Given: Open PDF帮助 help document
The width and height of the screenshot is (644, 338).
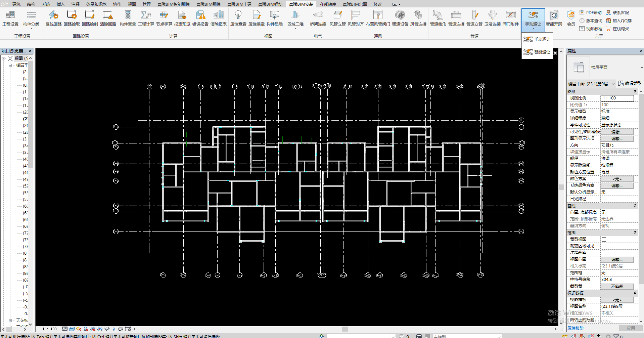Looking at the screenshot, I should point(591,12).
